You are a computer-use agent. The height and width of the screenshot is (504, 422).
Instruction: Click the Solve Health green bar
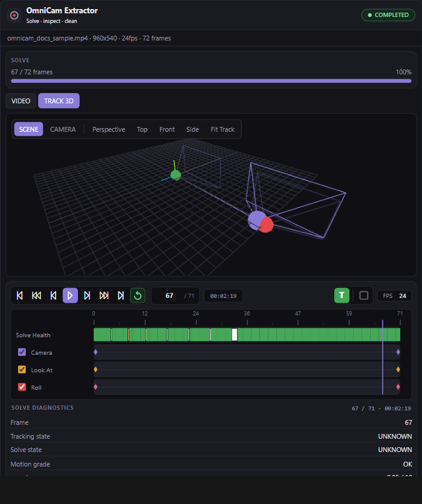click(x=247, y=335)
